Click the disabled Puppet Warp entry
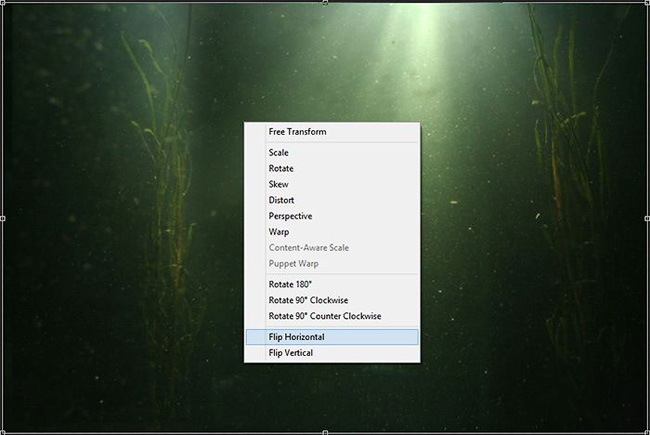650x435 pixels. [x=332, y=263]
